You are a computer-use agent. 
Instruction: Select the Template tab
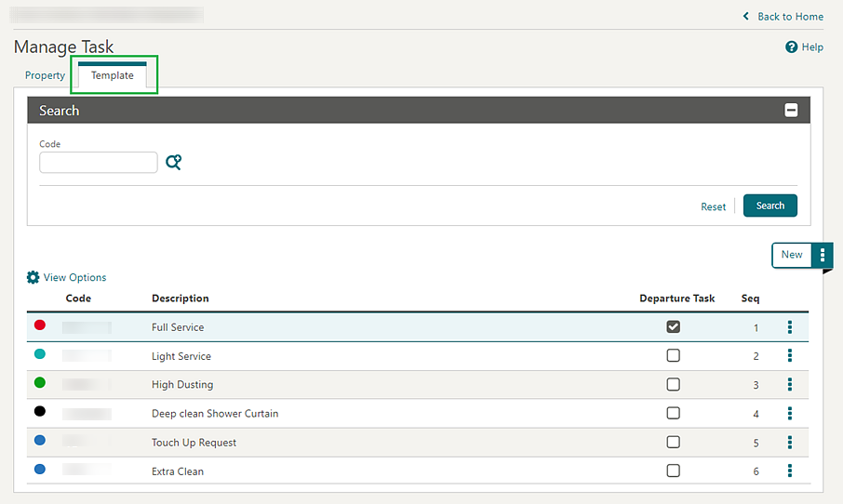point(113,75)
